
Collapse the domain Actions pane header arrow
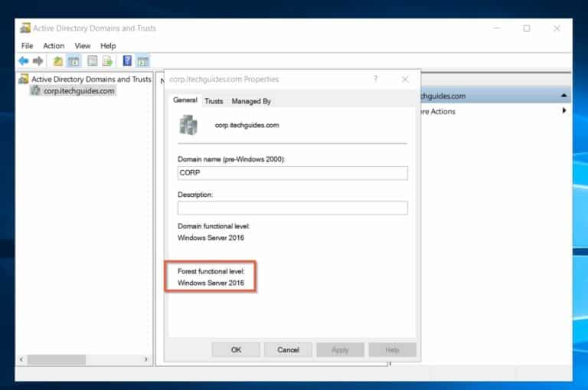point(563,96)
